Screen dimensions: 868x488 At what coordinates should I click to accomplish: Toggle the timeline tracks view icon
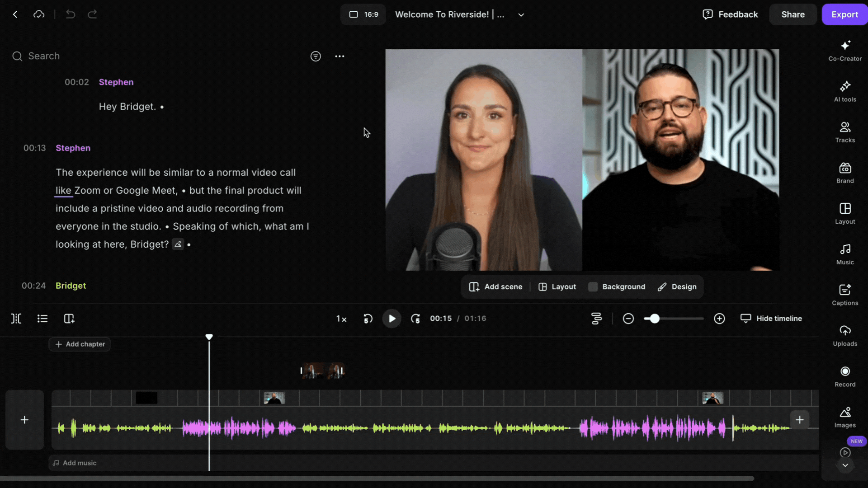[596, 319]
